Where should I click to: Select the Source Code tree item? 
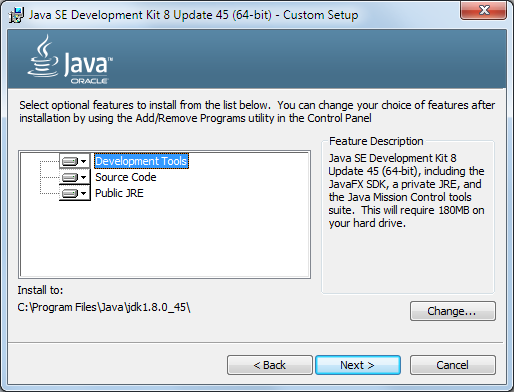(126, 177)
